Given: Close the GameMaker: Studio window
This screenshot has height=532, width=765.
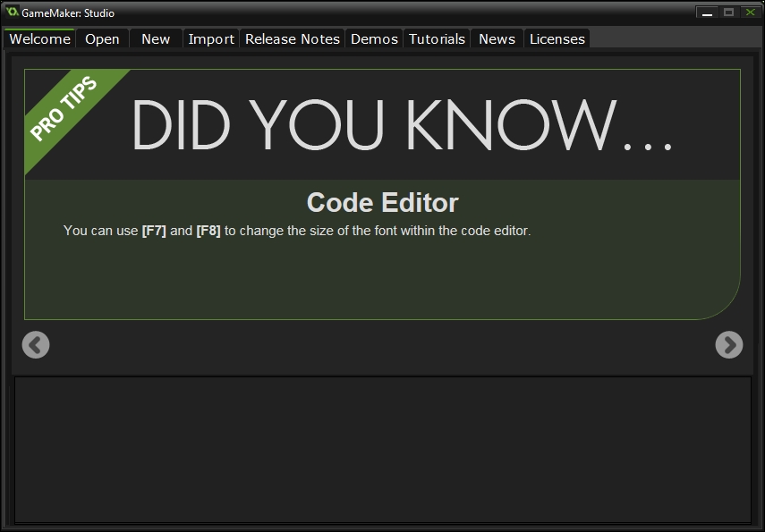Looking at the screenshot, I should point(750,13).
